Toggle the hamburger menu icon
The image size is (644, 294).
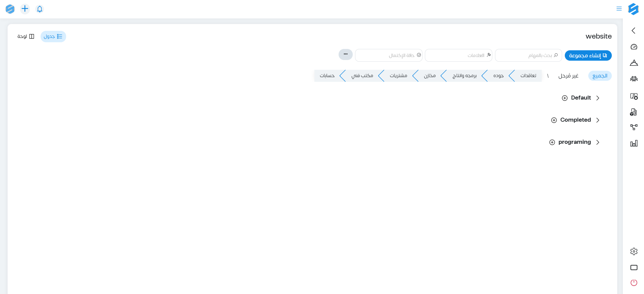point(619,9)
